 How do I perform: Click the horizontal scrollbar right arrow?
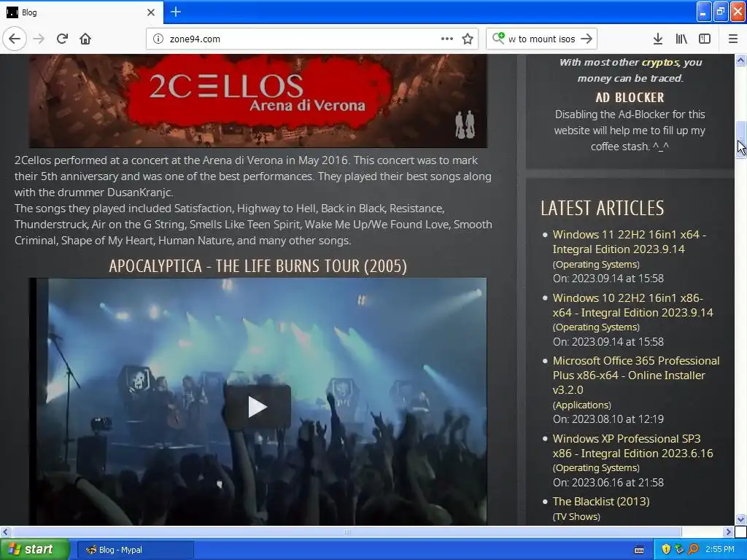(729, 532)
